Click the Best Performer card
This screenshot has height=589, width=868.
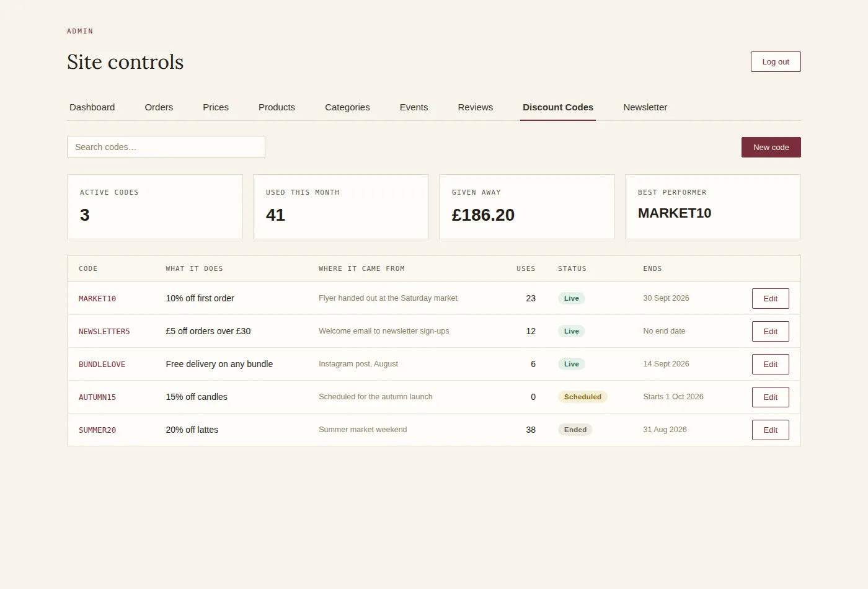[713, 206]
